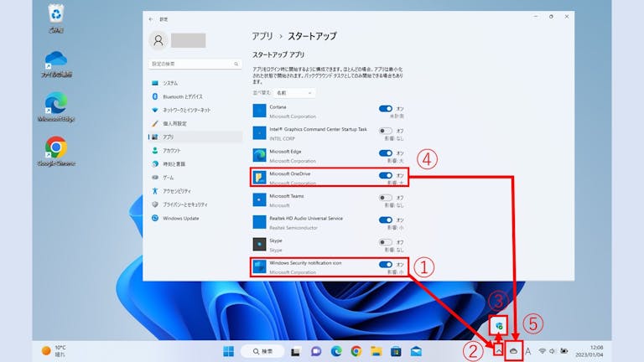This screenshot has width=644, height=362.
Task: Click the Windows Security notification app icon
Action: click(259, 266)
